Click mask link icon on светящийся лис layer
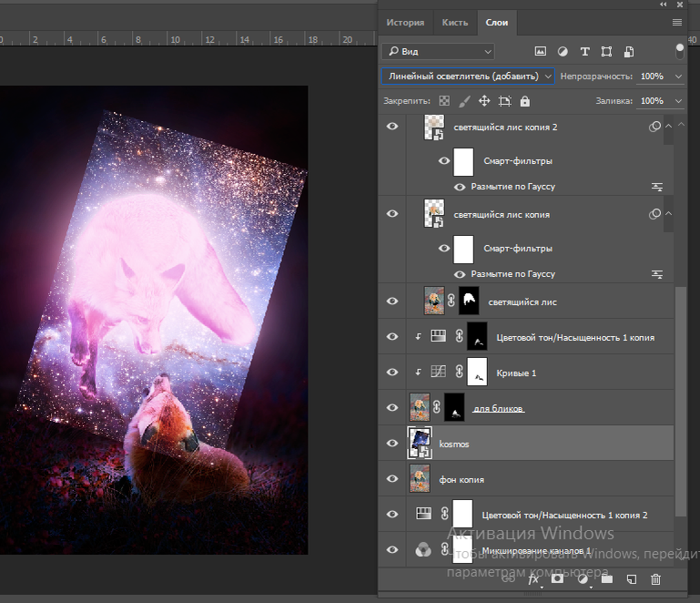Viewport: 700px width, 603px height. pos(451,301)
